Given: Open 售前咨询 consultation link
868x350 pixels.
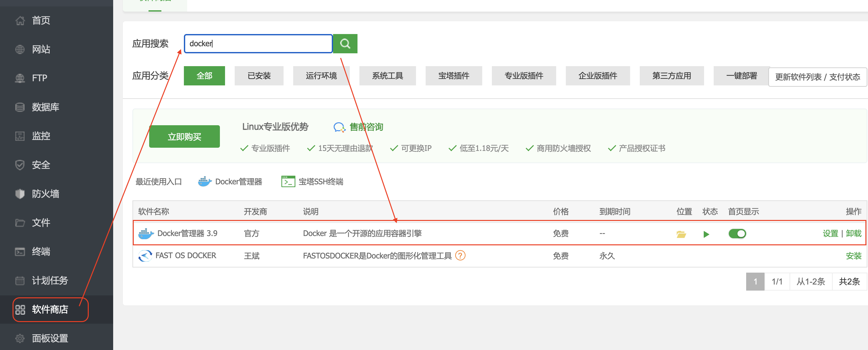Looking at the screenshot, I should coord(366,127).
